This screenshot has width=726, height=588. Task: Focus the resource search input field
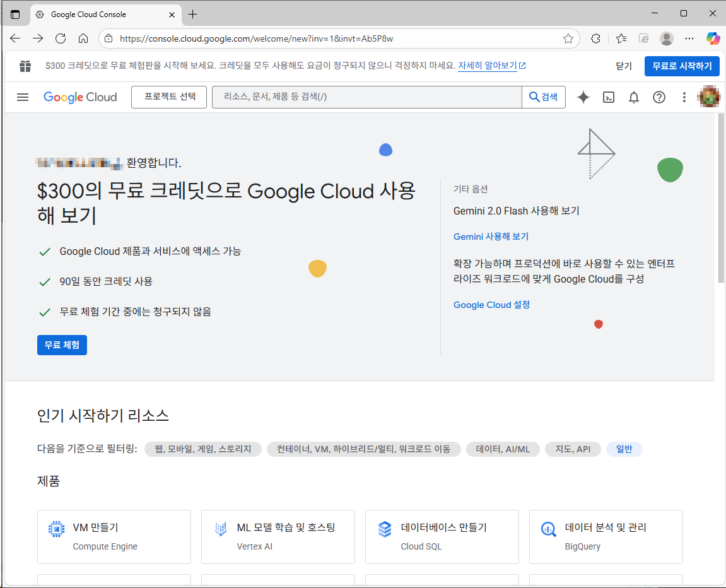point(366,97)
